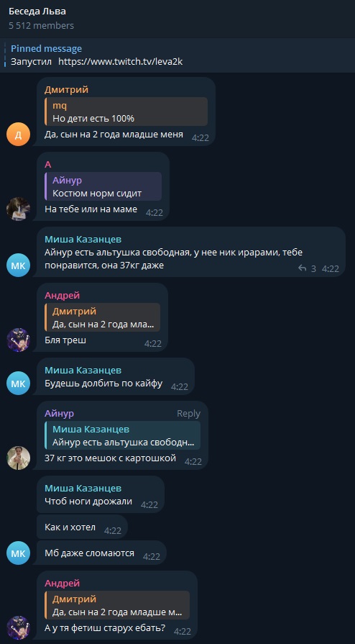The image size is (355, 644).
Task: Open the twitch.tv/leva2k link
Action: tap(120, 62)
